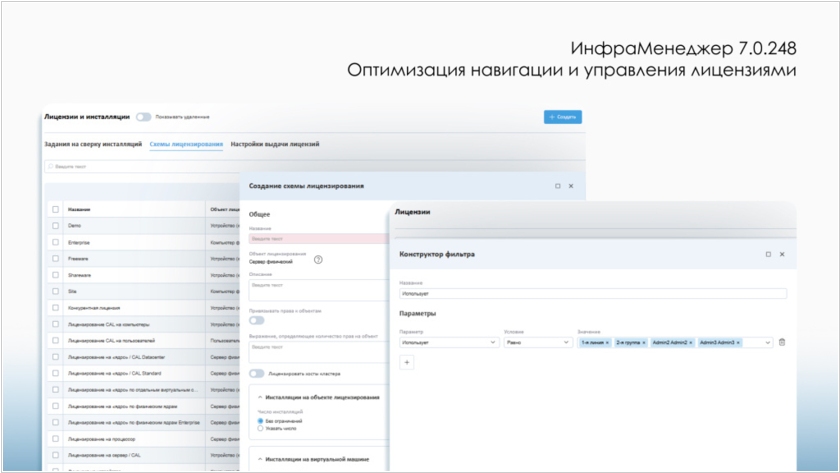Switch to 'Задания на сверку инсталляций' tab
The image size is (840, 473).
(x=93, y=144)
